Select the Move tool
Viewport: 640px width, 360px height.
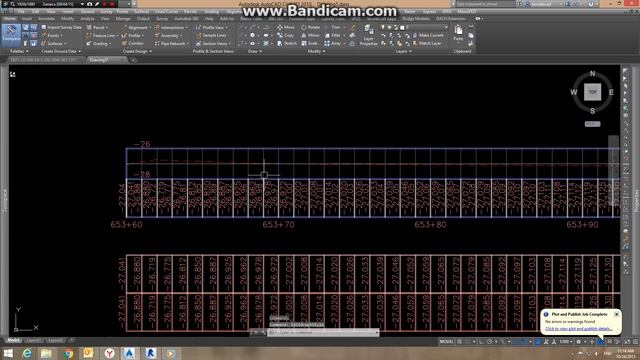286,27
